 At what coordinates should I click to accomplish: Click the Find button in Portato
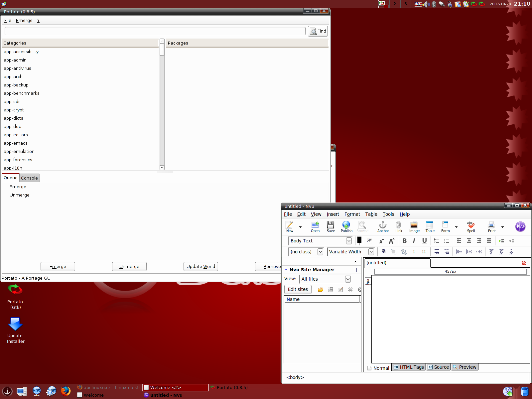pos(318,31)
